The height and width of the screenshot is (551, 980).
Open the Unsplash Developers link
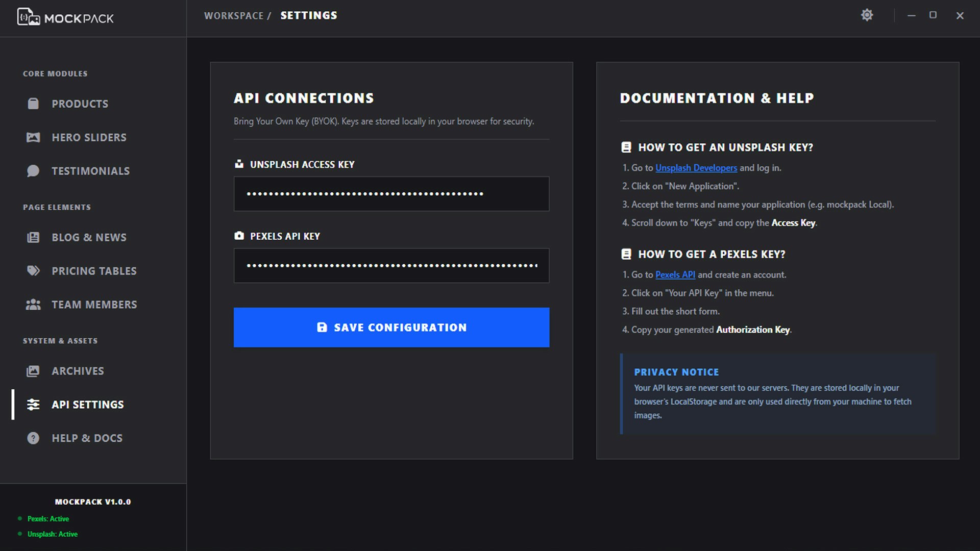click(x=696, y=168)
